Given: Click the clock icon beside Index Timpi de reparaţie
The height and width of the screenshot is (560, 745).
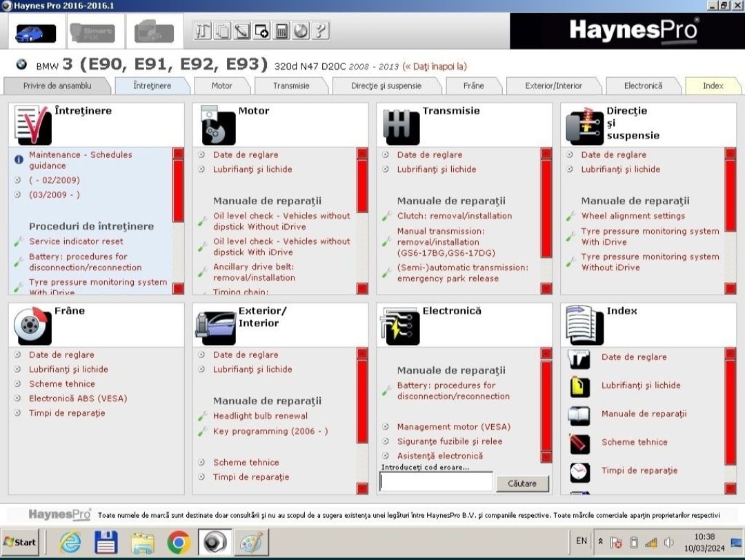Looking at the screenshot, I should [x=579, y=472].
